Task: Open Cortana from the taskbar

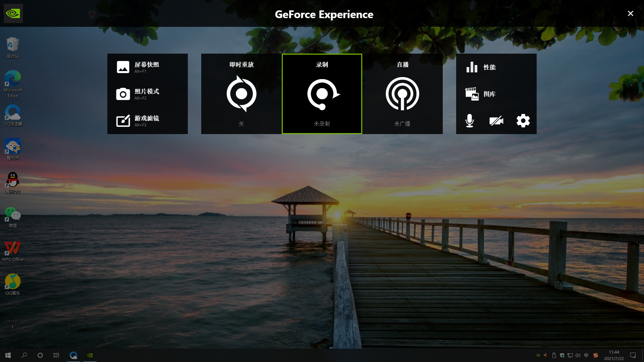Action: [x=40, y=355]
